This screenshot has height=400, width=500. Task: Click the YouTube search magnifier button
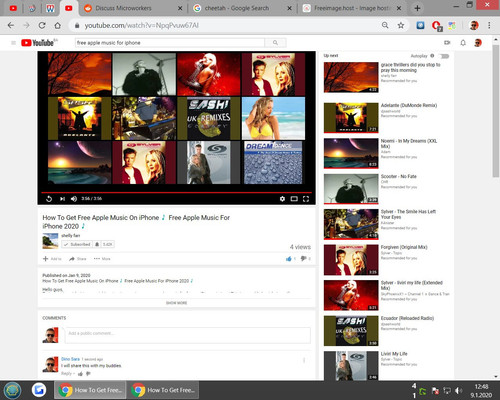(x=275, y=43)
